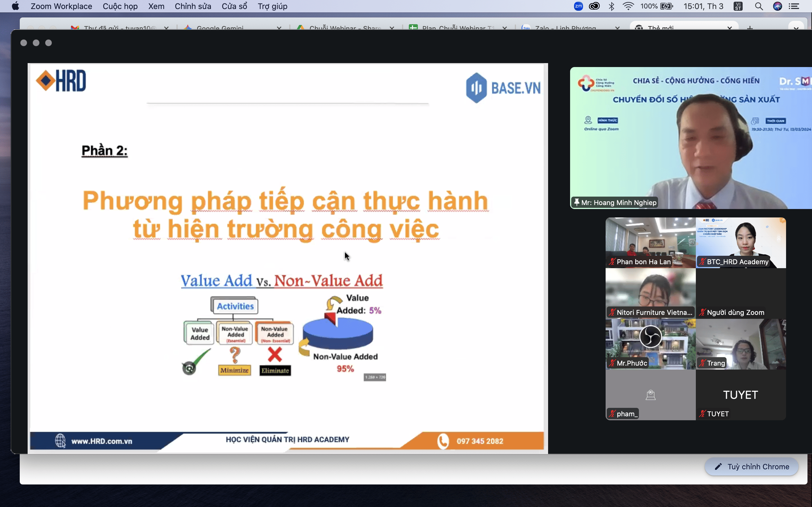This screenshot has height=507, width=812.
Task: Click the VI input source icon
Action: pos(738,6)
